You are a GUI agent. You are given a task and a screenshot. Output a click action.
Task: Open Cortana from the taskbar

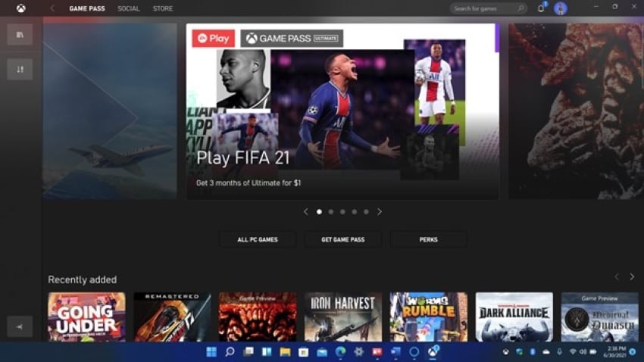tap(414, 351)
